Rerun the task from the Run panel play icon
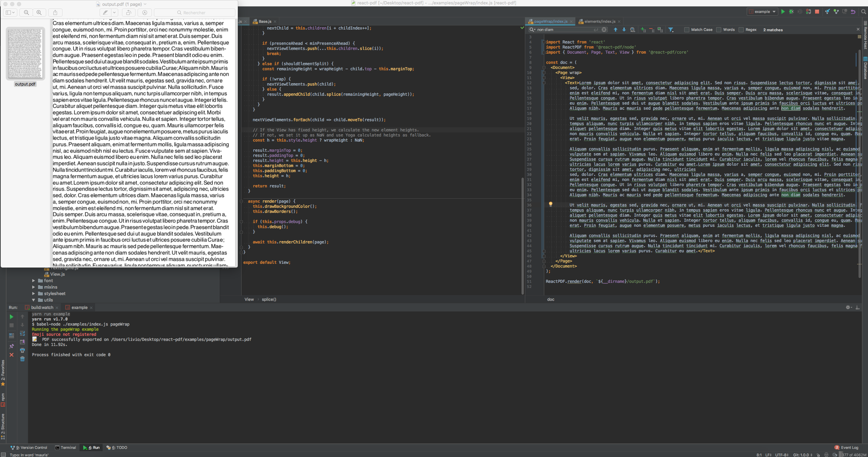The width and height of the screenshot is (868, 457). [x=11, y=316]
